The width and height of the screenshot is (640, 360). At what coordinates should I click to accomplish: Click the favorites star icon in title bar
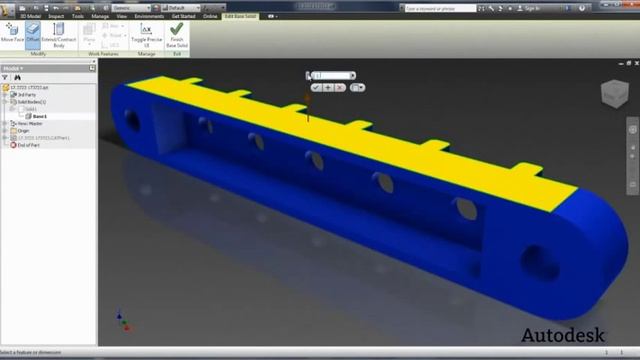[510, 8]
